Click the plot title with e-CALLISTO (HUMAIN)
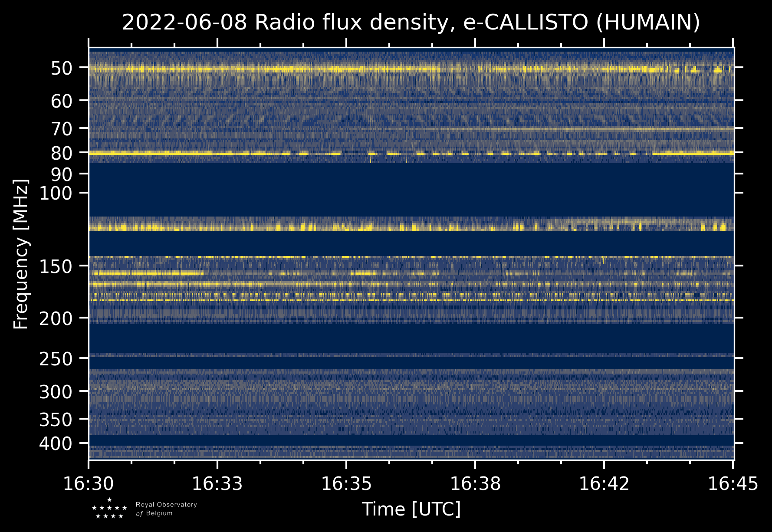 pyautogui.click(x=411, y=23)
